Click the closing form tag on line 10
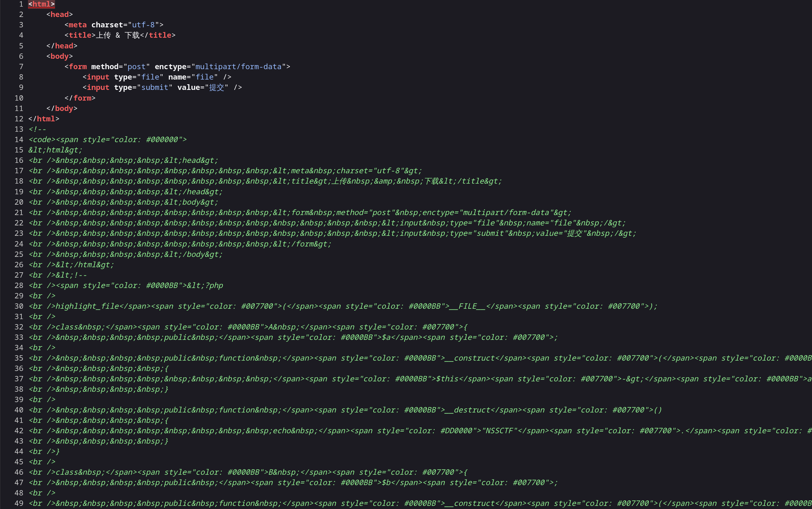 tap(80, 98)
